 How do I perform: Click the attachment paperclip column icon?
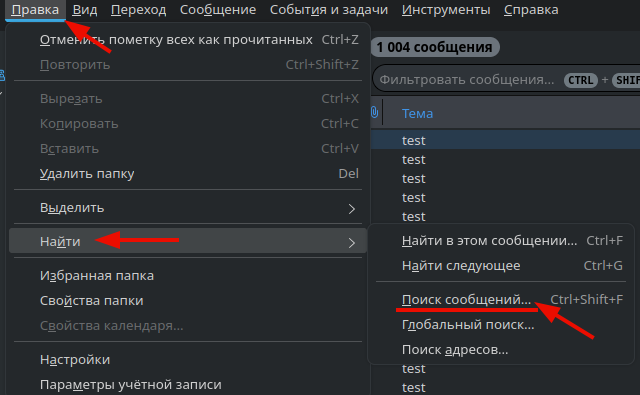(375, 112)
